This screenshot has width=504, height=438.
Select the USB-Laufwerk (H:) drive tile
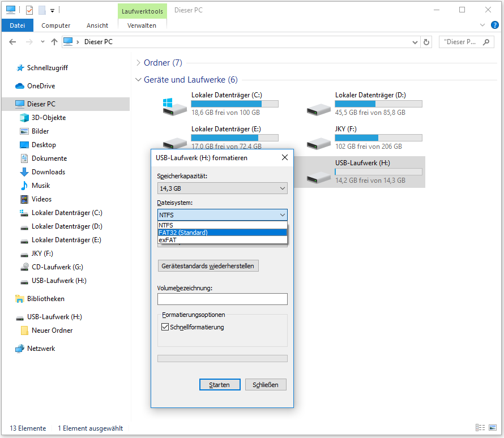click(x=364, y=172)
